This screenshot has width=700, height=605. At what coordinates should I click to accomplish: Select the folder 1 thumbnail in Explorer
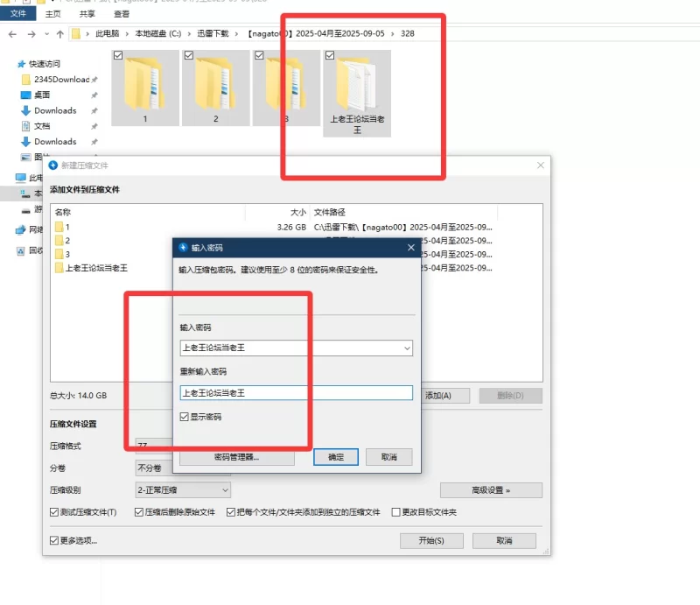coord(145,88)
